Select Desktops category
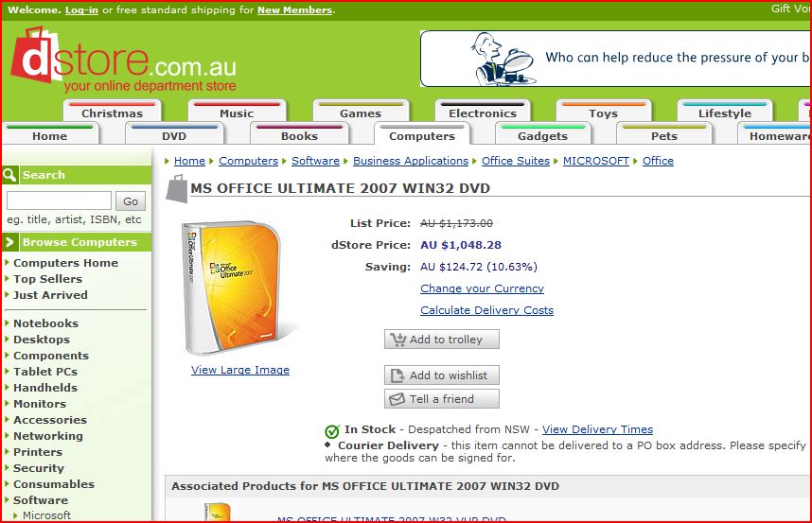The width and height of the screenshot is (812, 523). tap(42, 340)
